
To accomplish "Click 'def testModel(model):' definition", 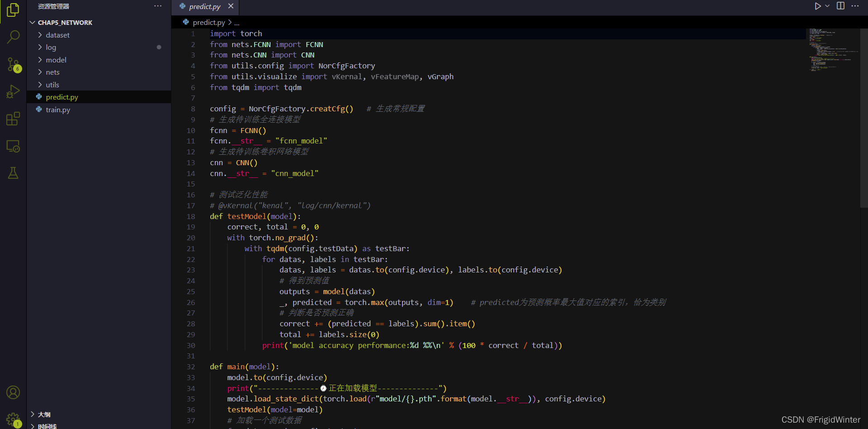I will tap(255, 216).
